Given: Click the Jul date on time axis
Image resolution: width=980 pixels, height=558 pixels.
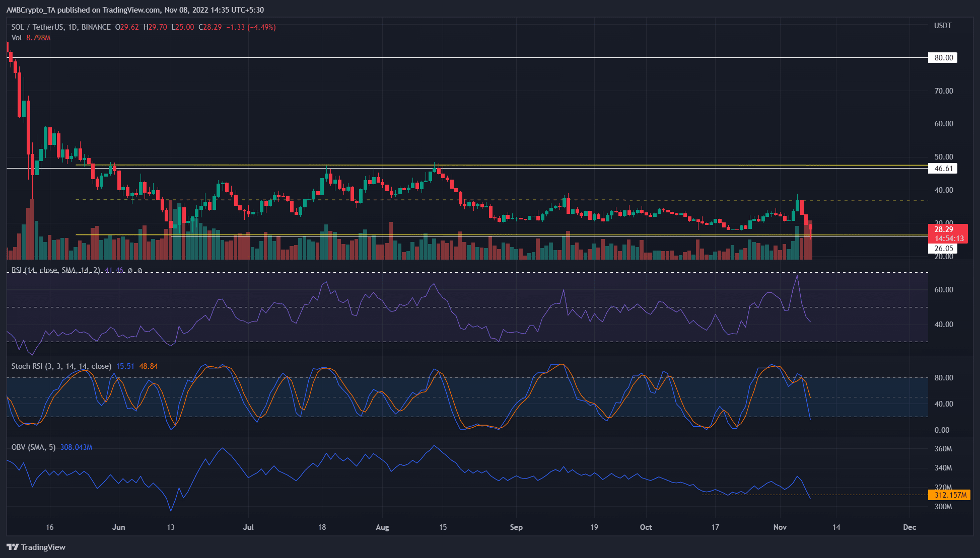Looking at the screenshot, I should (248, 527).
